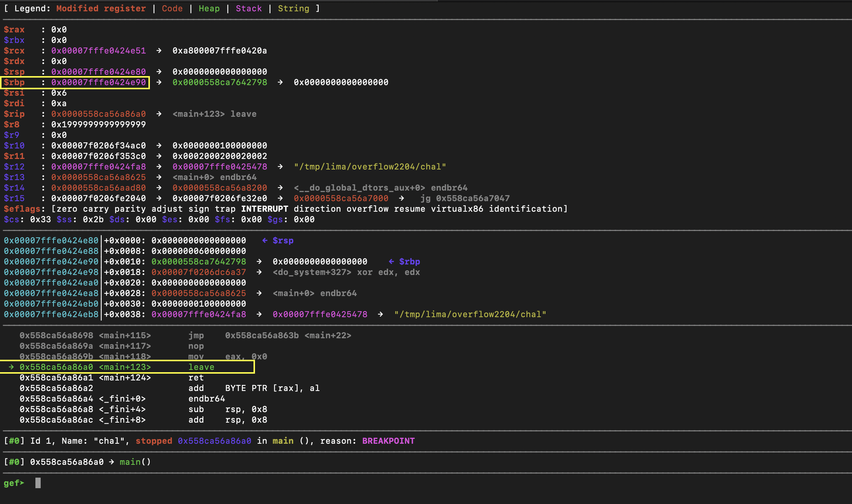The image size is (852, 504).
Task: Click the $r13 value 0x0000558ca56a8625
Action: (99, 177)
